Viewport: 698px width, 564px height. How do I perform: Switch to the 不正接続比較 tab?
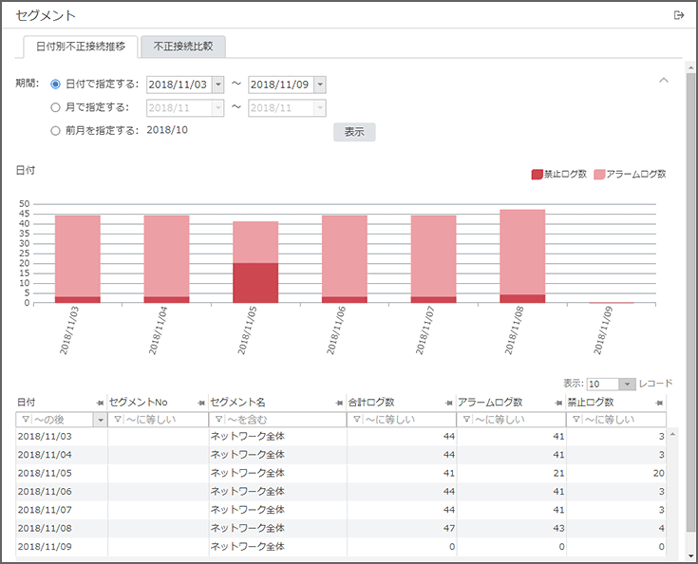point(183,46)
